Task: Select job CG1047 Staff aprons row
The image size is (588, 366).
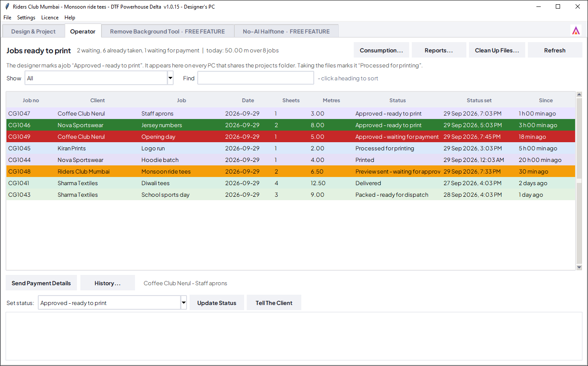Action: tap(291, 114)
